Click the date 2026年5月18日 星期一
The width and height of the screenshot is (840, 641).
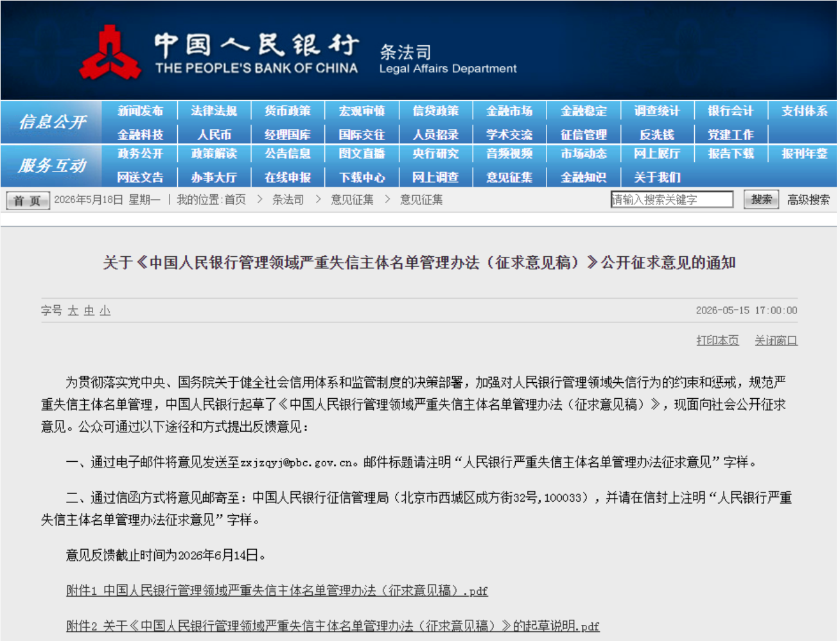click(107, 200)
